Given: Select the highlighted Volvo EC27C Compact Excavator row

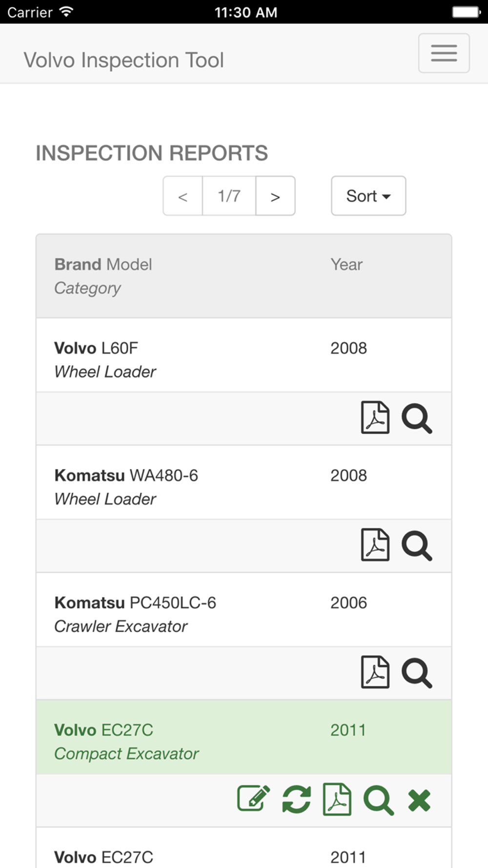Looking at the screenshot, I should [244, 737].
